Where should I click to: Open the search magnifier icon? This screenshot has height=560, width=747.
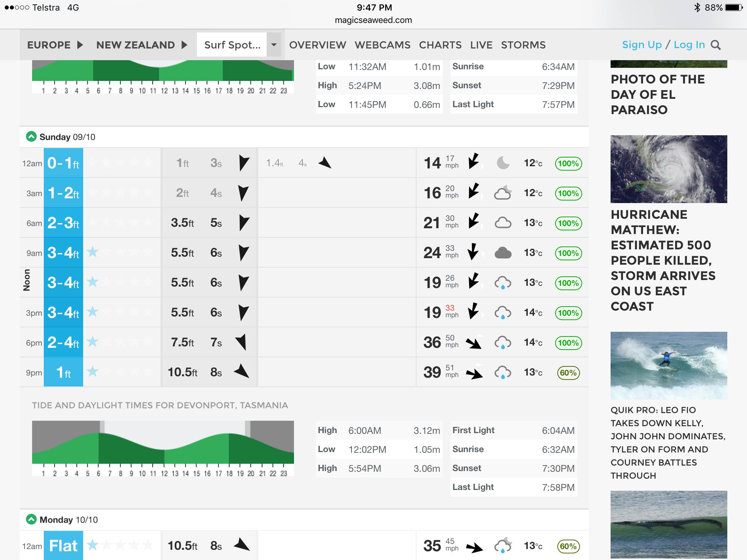point(716,45)
